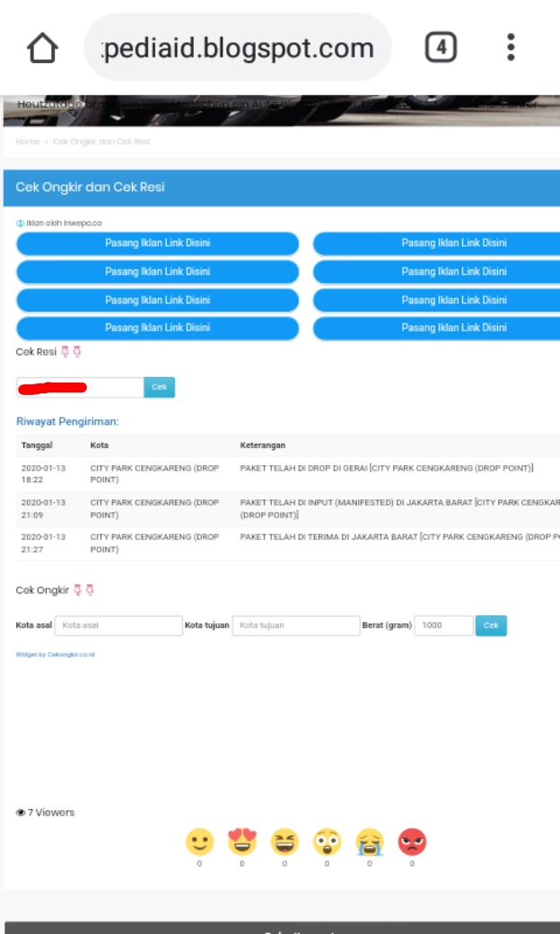
Task: Click the Berat (gram) input field
Action: (x=443, y=625)
